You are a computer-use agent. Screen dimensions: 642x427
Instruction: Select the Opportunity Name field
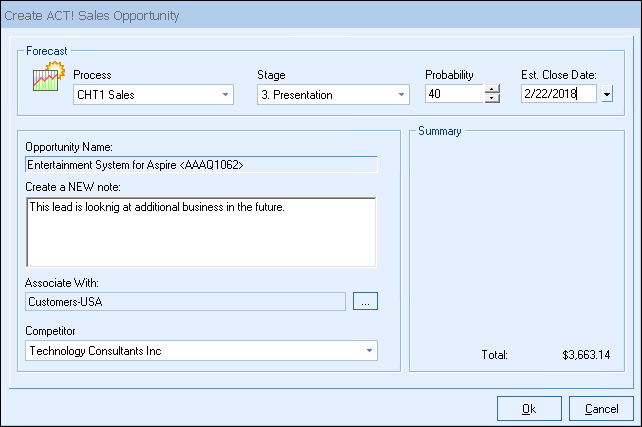200,165
